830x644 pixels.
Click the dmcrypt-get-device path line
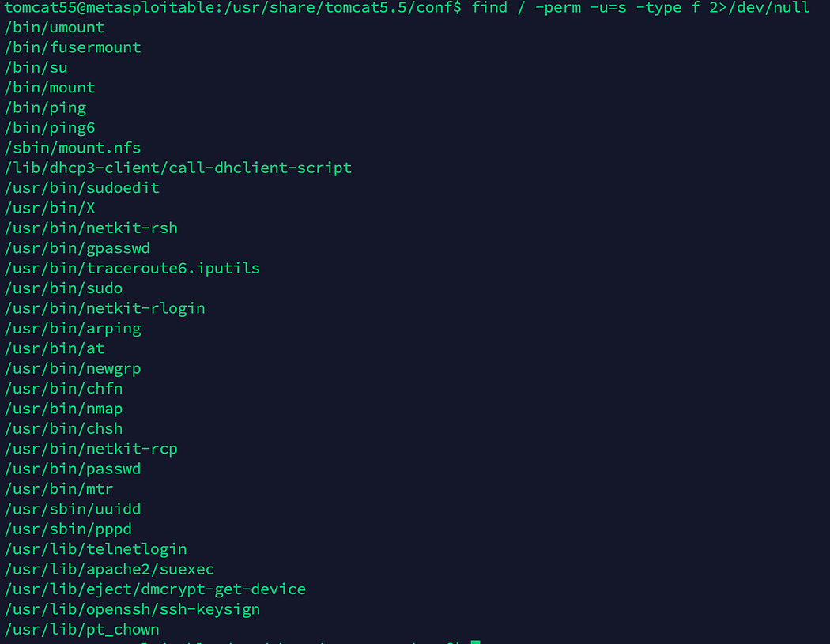tap(155, 589)
